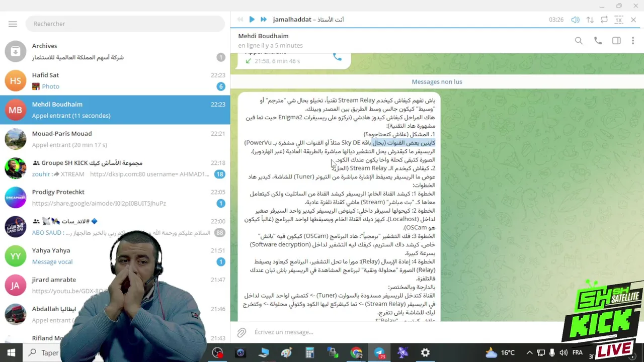Expand hidden system tray icons chevron

point(529,352)
